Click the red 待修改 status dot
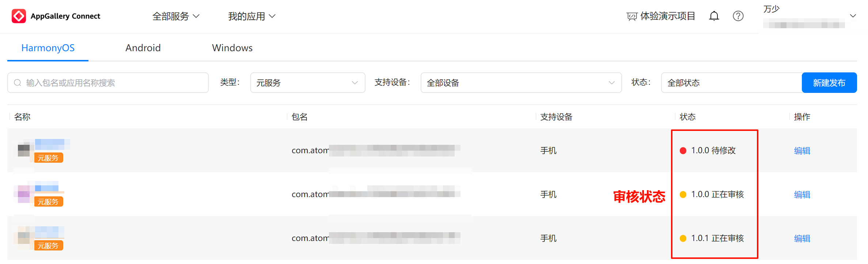868x264 pixels. tap(683, 151)
